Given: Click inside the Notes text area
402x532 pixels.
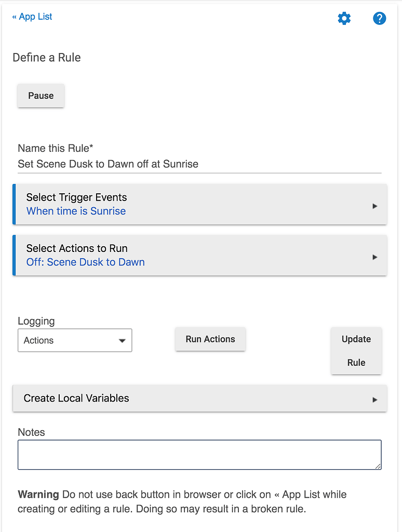Looking at the screenshot, I should pyautogui.click(x=199, y=455).
